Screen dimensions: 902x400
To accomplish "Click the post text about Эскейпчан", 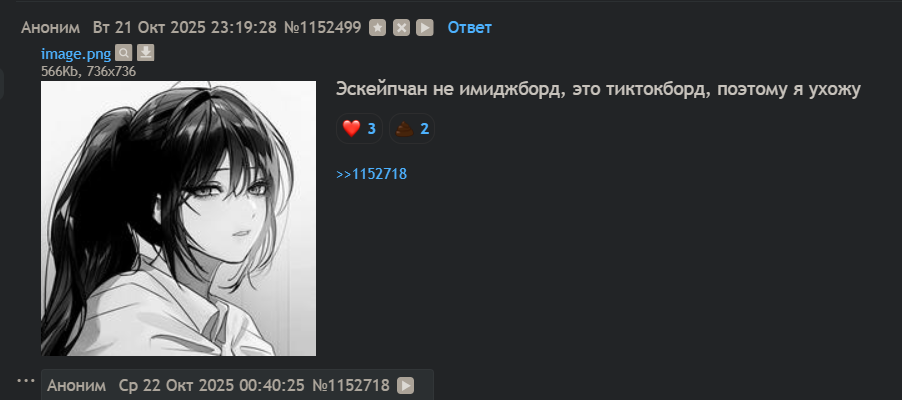I will [598, 90].
